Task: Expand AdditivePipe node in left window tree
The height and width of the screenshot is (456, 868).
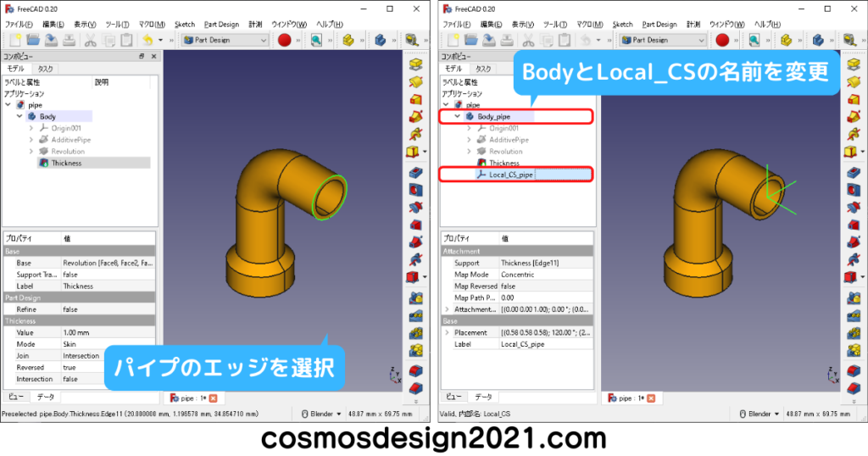Action: [x=31, y=140]
